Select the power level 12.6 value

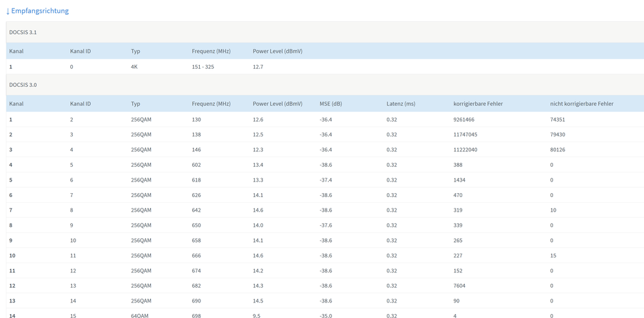tap(258, 120)
